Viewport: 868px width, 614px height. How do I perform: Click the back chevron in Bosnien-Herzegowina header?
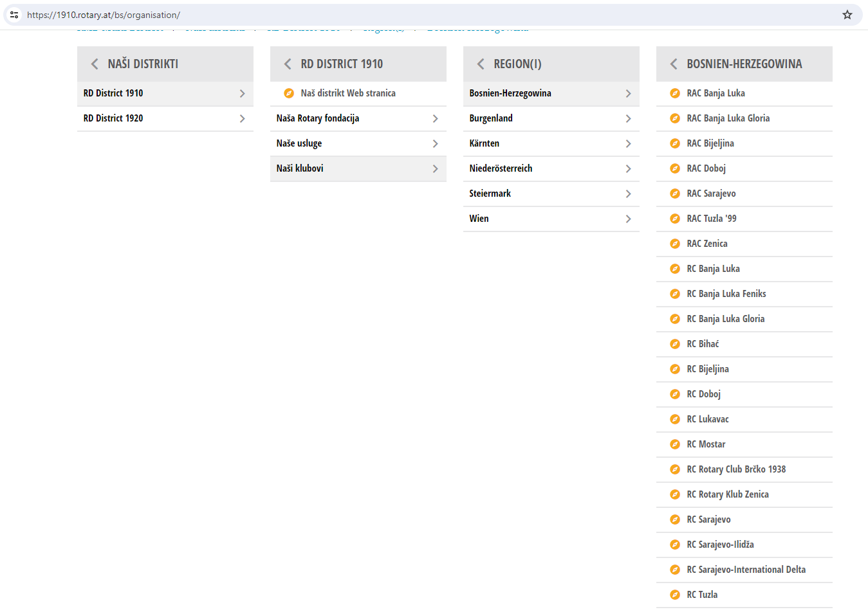point(674,64)
